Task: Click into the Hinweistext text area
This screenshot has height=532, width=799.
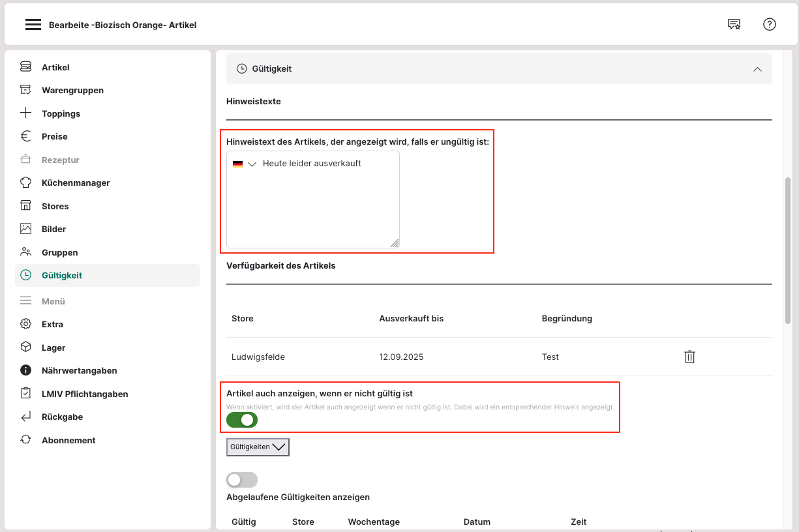Action: coord(313,209)
